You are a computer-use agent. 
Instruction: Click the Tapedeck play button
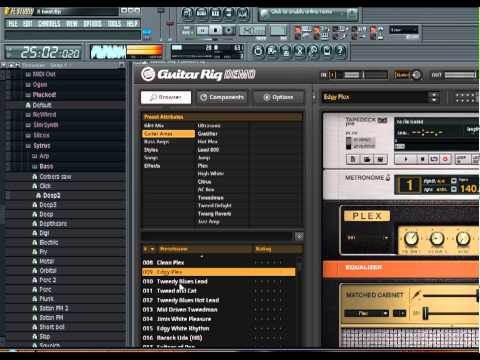click(x=406, y=159)
